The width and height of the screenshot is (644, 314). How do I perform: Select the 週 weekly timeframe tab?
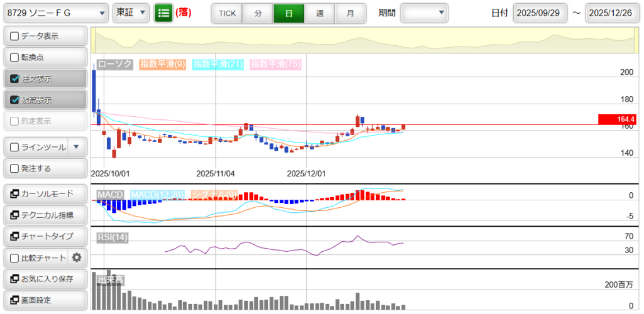pyautogui.click(x=319, y=13)
